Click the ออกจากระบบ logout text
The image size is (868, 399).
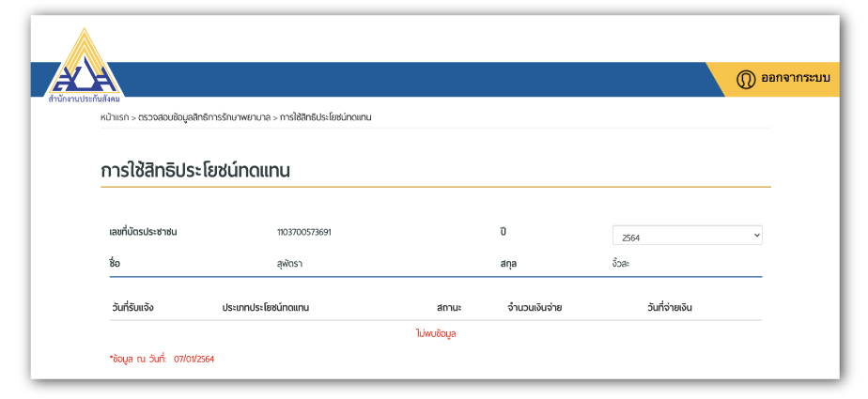(x=795, y=79)
